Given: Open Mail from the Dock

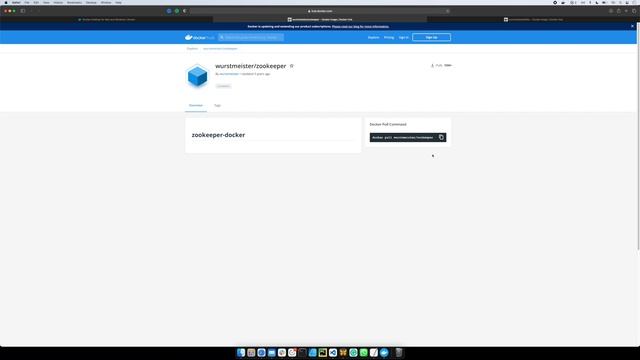Looking at the screenshot, I should tap(271, 353).
